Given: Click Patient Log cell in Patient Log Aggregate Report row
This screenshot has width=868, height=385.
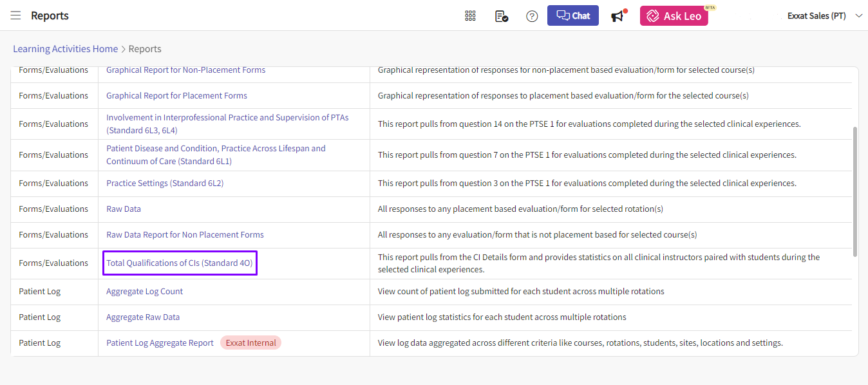Looking at the screenshot, I should [54, 343].
